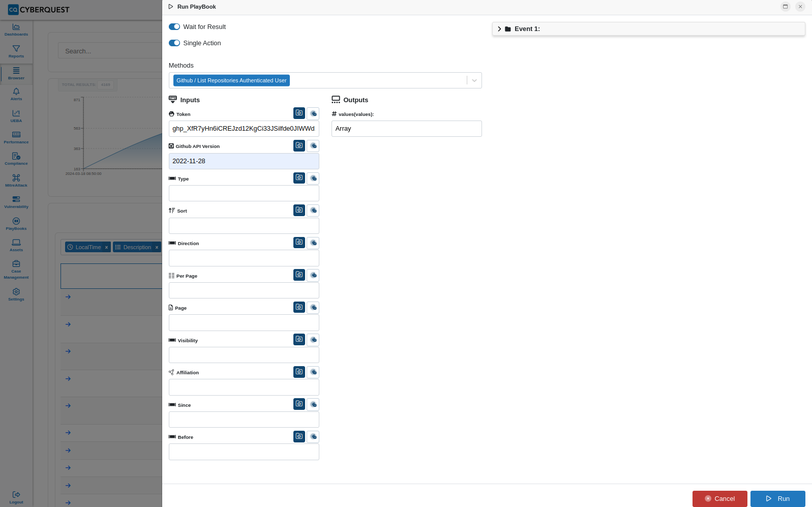Screen dimensions: 812x507
Task: Click the Cancel button
Action: 720,499
